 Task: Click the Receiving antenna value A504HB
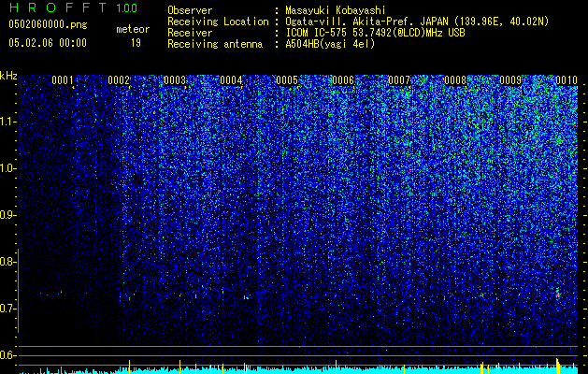(x=330, y=44)
